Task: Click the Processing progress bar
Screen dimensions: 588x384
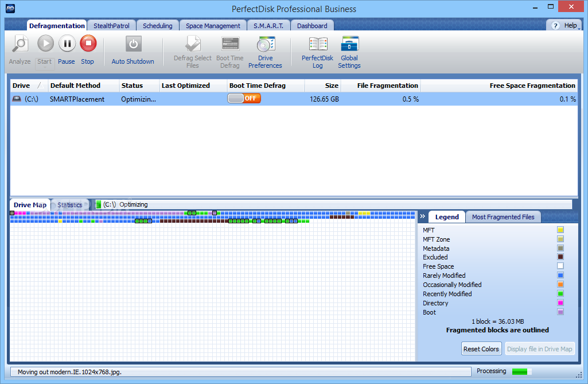Action: pyautogui.click(x=521, y=371)
